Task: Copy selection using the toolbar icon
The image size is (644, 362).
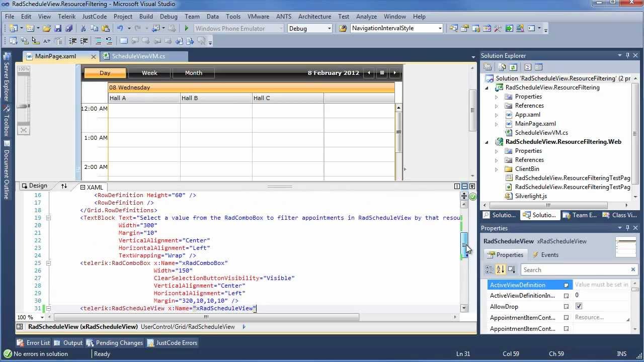Action: pyautogui.click(x=95, y=29)
